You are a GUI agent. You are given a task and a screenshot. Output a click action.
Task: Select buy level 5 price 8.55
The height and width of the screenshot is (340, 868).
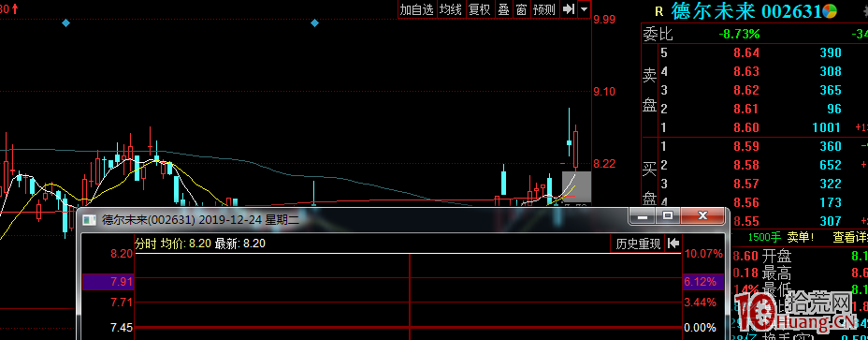(746, 221)
